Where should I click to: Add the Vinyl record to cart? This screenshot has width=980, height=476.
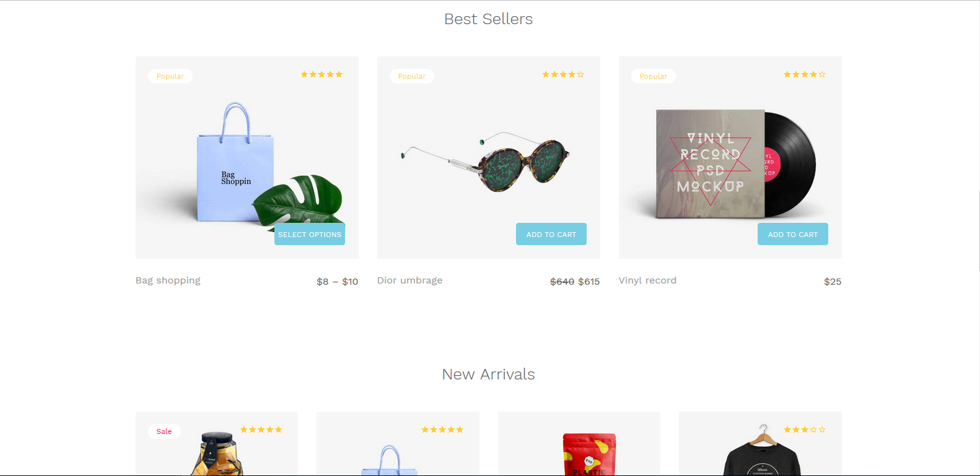[x=792, y=234]
